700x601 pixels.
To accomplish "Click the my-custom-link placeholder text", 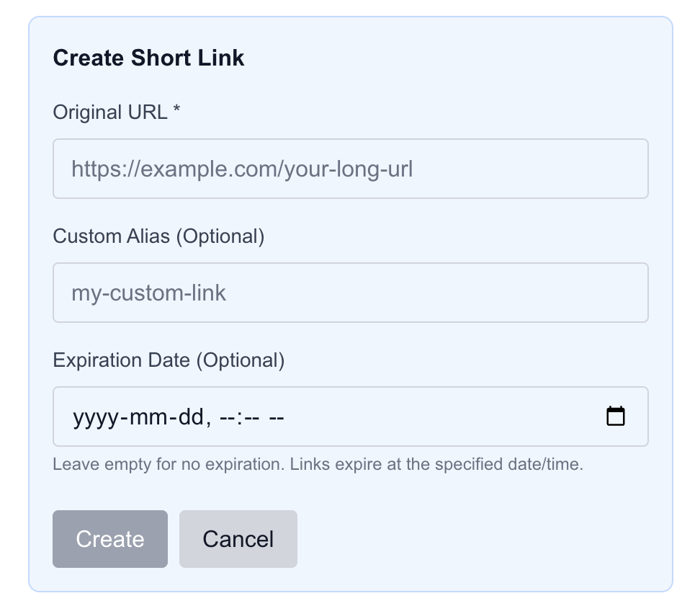I will (148, 293).
